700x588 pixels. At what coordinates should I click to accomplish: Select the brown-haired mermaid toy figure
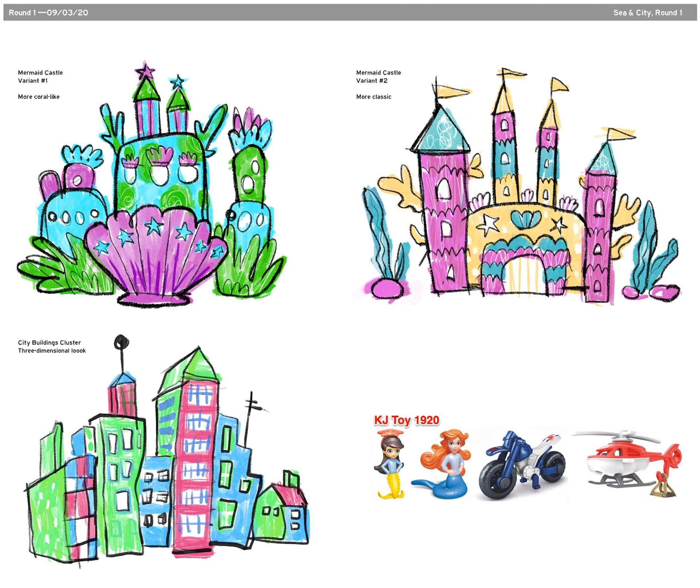click(x=390, y=463)
